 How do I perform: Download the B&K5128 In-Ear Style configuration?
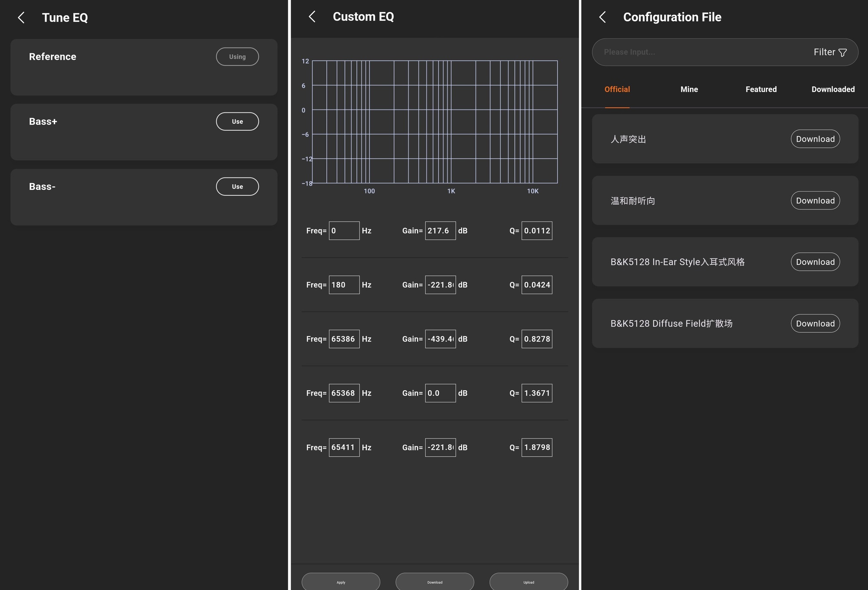pyautogui.click(x=815, y=262)
